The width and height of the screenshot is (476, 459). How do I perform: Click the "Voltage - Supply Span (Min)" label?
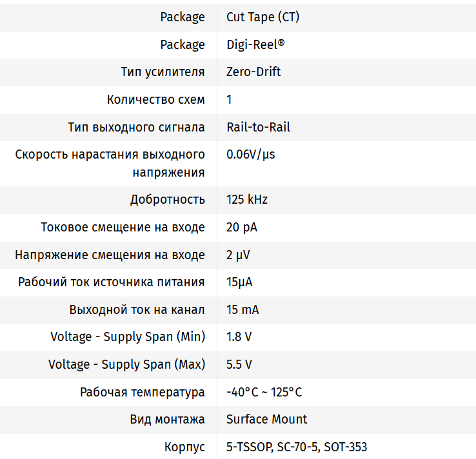click(x=128, y=337)
